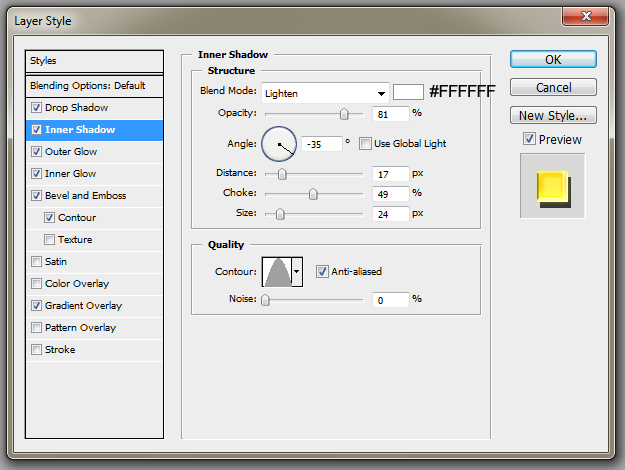The height and width of the screenshot is (470, 625).
Task: Click the Distance slider handle
Action: pos(282,174)
